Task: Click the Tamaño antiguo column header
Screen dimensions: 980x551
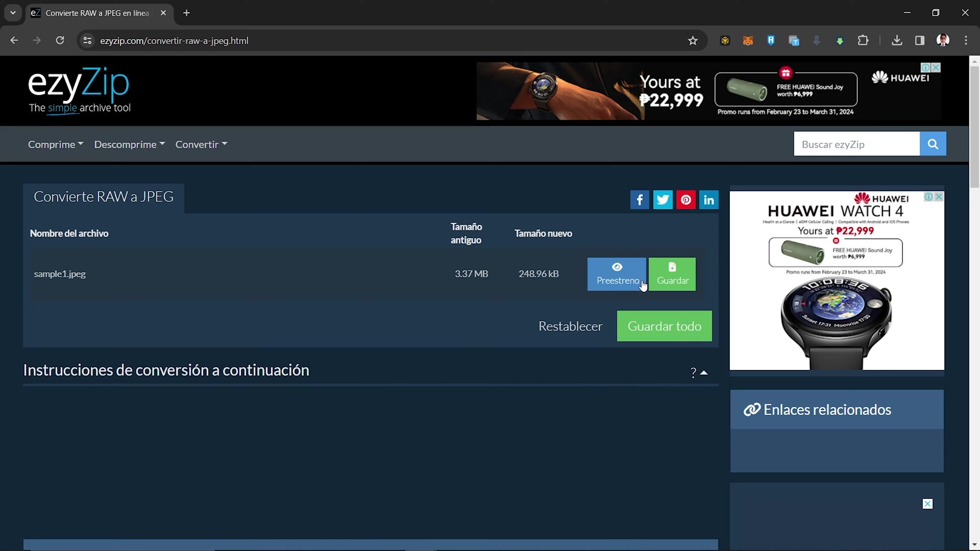Action: click(x=466, y=233)
